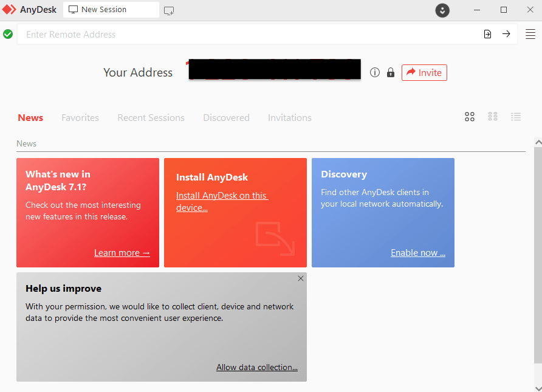Switch to the Discovered tab
The image size is (542, 392).
point(227,117)
